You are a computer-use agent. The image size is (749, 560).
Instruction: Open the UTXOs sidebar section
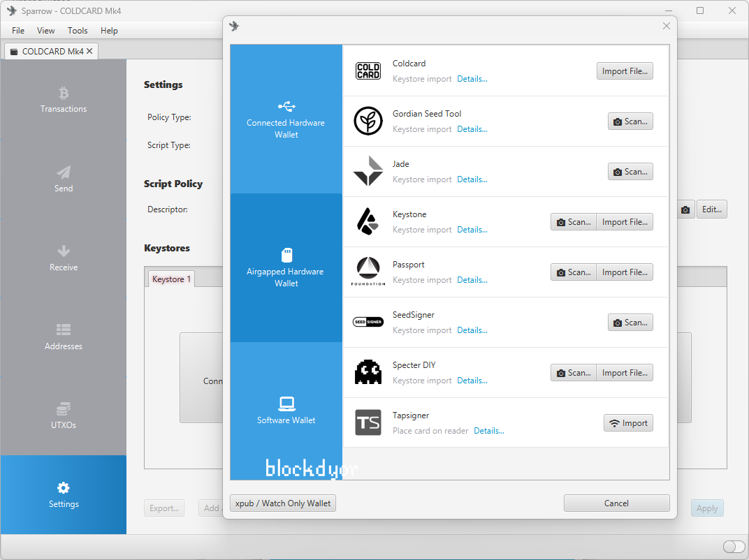pyautogui.click(x=64, y=415)
